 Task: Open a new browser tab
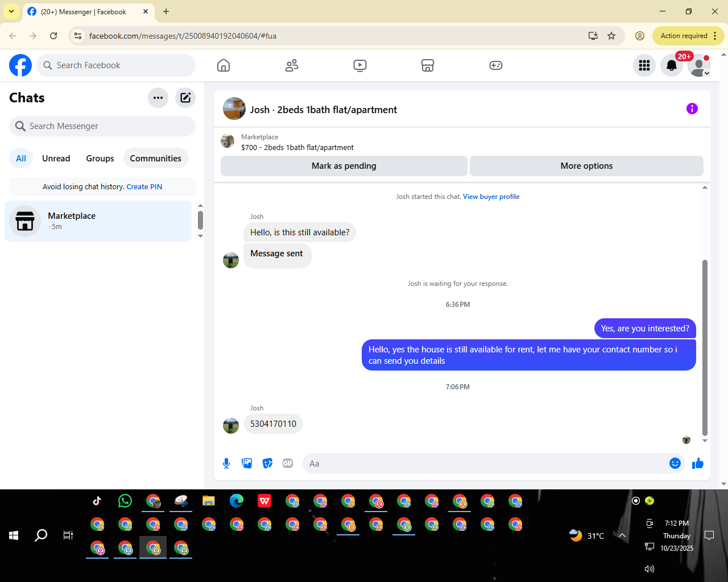(x=166, y=11)
